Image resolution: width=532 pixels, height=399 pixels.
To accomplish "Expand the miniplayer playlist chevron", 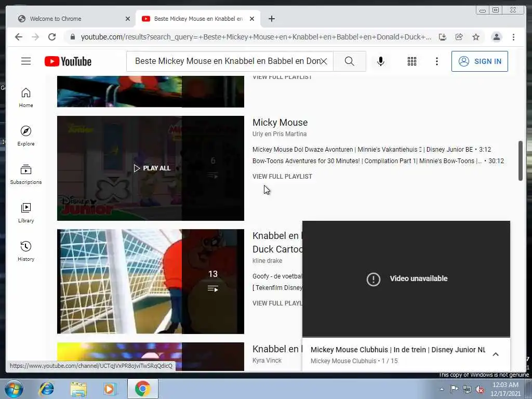I will click(x=495, y=354).
